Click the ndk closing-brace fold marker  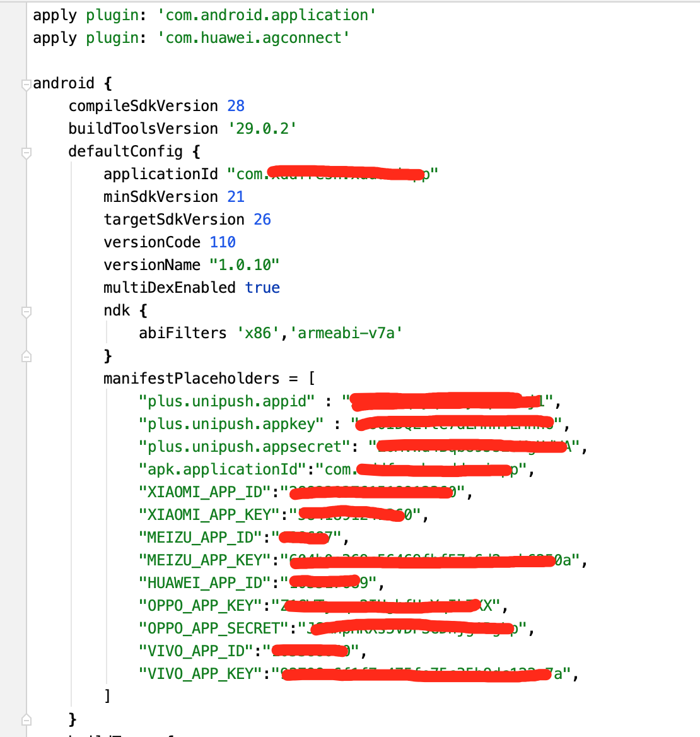pyautogui.click(x=26, y=357)
